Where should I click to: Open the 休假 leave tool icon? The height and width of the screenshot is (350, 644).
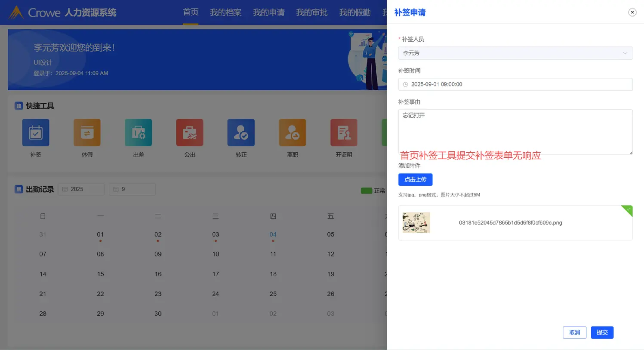point(87,132)
